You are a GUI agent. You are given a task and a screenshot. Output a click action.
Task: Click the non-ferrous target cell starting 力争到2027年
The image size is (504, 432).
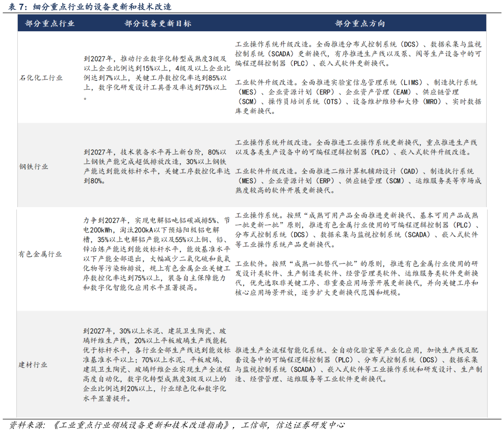[x=157, y=254]
